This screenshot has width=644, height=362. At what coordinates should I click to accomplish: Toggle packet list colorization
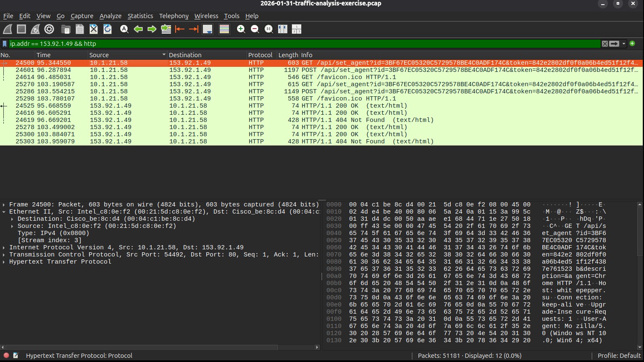pos(224,29)
